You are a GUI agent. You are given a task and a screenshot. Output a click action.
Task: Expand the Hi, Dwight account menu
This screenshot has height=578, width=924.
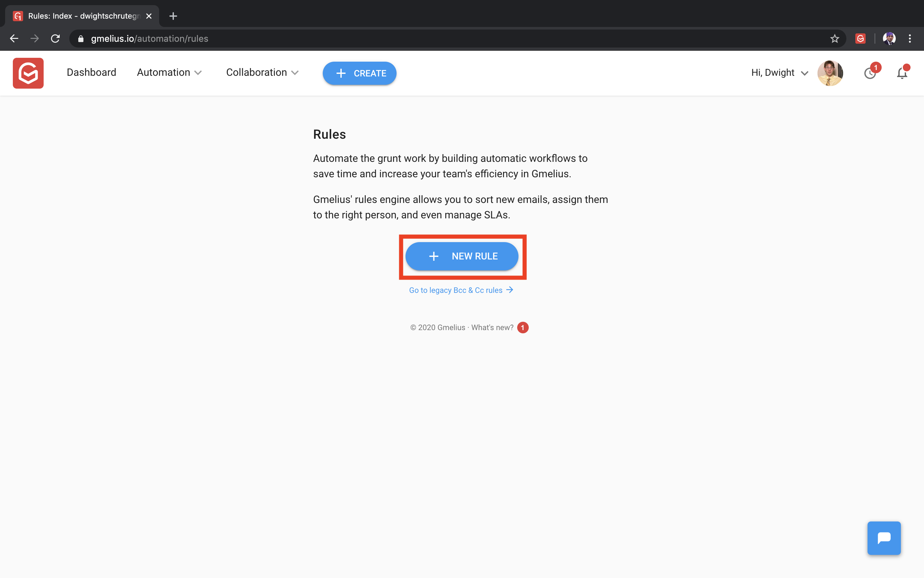click(780, 73)
